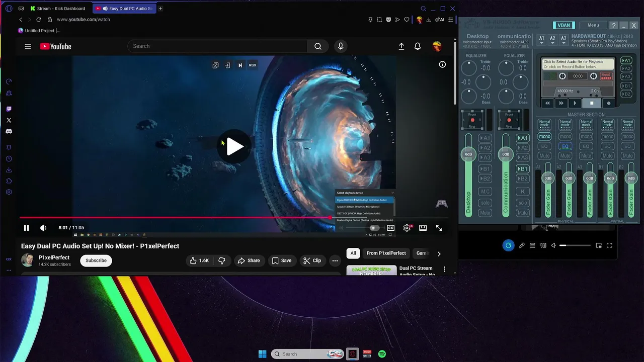Open a new browser tab
644x362 pixels.
coord(160,9)
